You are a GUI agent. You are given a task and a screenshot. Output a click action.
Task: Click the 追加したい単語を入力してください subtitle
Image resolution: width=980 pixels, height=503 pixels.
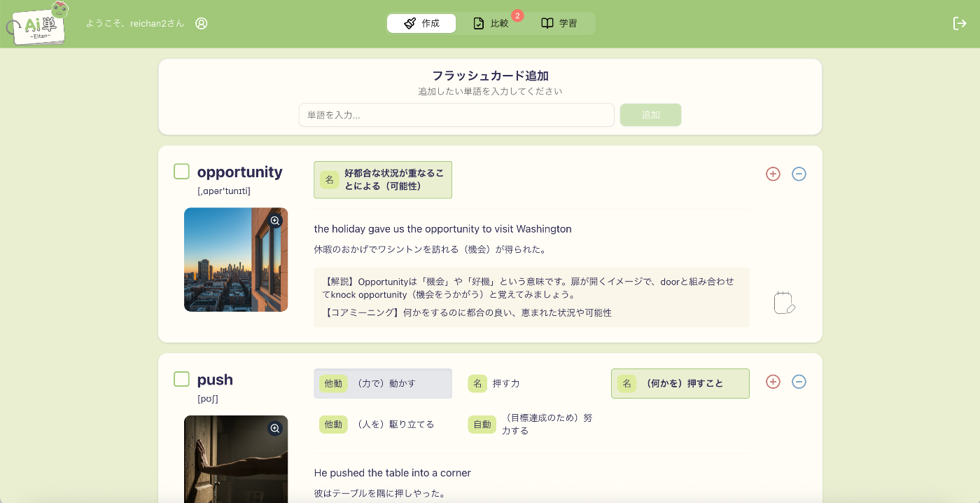pos(490,91)
